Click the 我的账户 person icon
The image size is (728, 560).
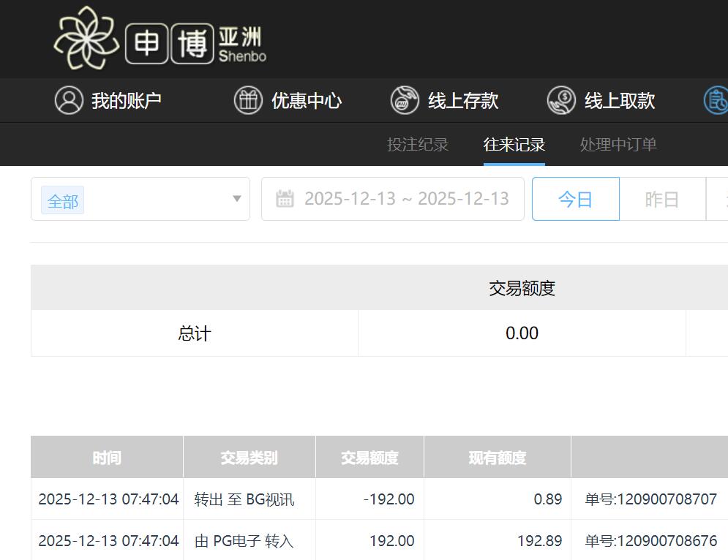(69, 100)
